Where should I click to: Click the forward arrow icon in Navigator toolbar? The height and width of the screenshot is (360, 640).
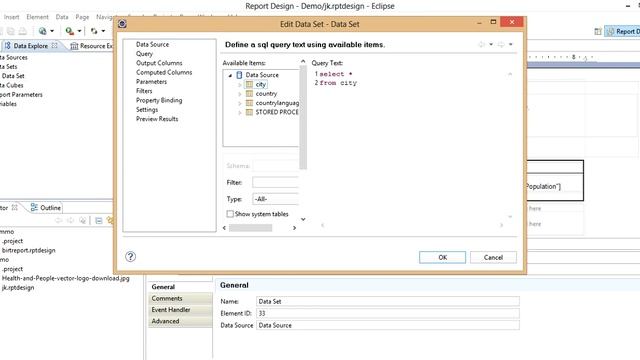pos(70,220)
